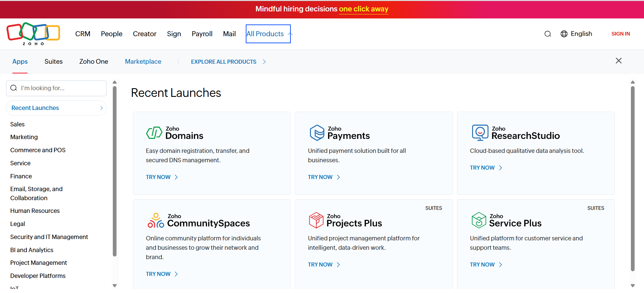Switch to the Suites tab
644x293 pixels.
click(x=53, y=62)
